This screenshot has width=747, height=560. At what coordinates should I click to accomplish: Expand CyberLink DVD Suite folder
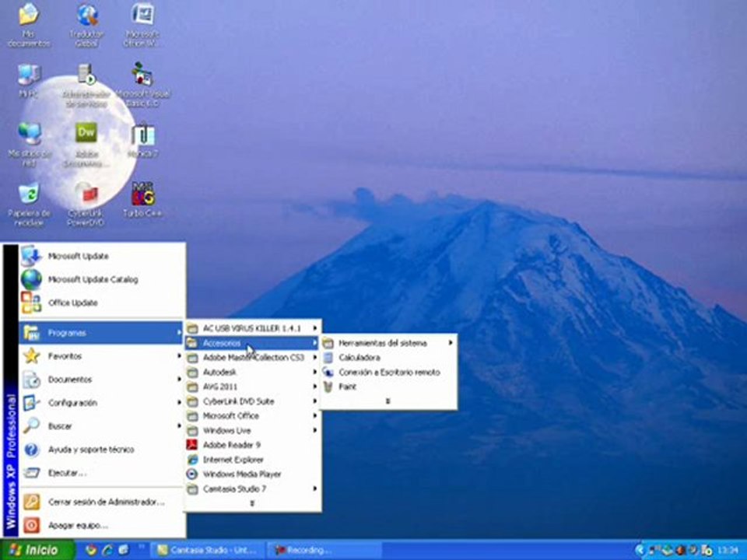252,401
